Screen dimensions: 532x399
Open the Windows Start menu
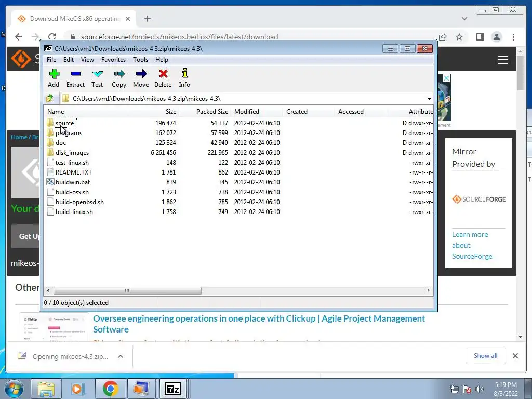pos(14,389)
